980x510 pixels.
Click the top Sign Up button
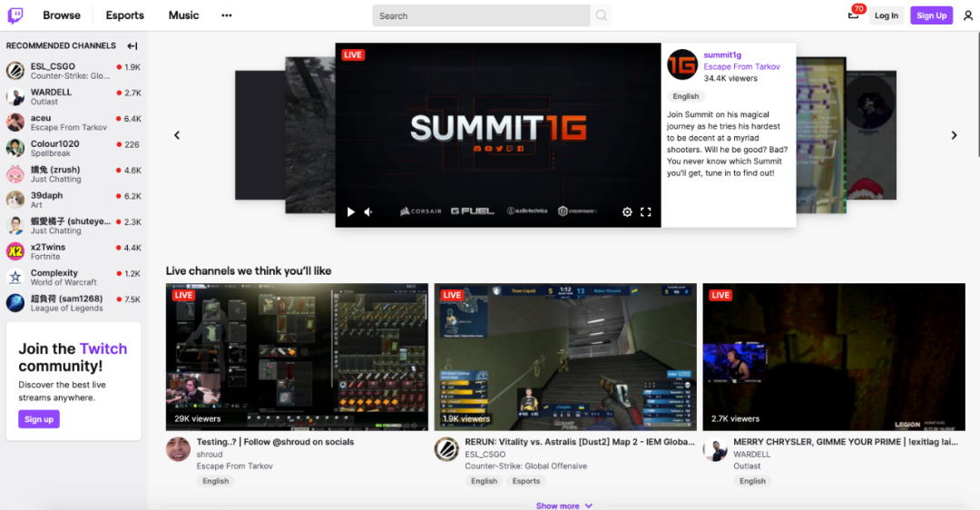click(x=931, y=15)
